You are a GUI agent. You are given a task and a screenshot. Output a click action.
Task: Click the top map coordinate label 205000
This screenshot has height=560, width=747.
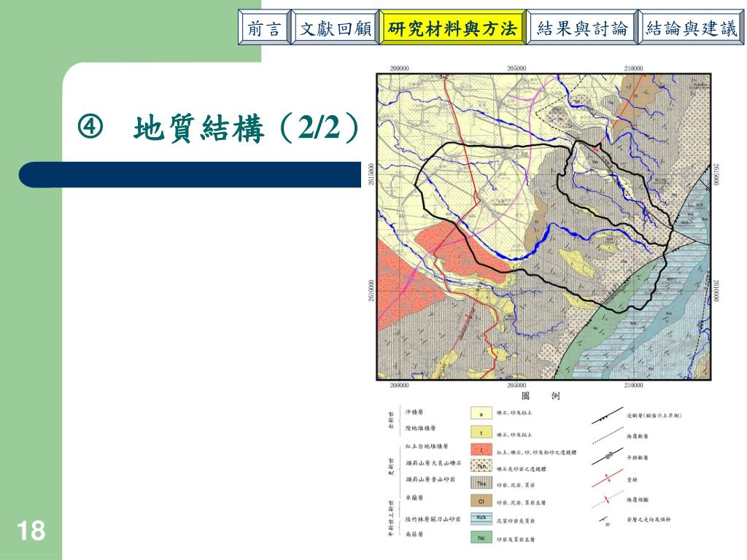point(516,68)
